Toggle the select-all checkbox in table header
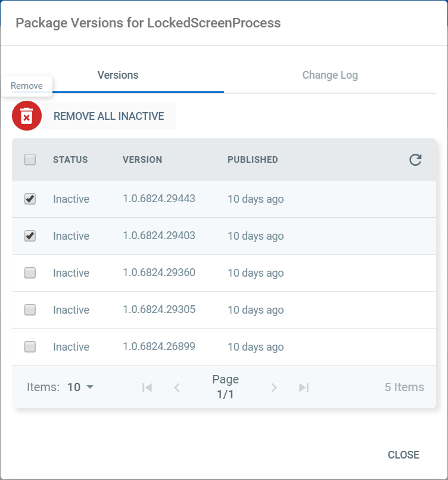This screenshot has height=480, width=448. coord(30,160)
